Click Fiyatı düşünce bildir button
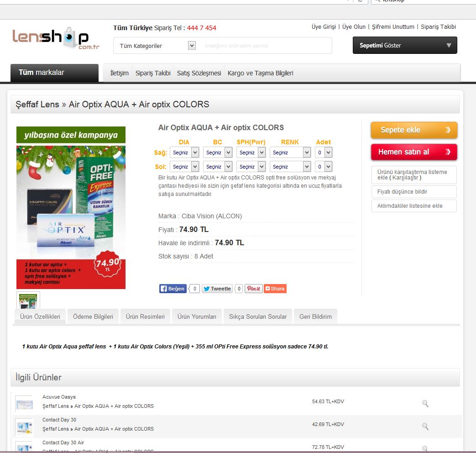476x453 pixels. (x=414, y=192)
